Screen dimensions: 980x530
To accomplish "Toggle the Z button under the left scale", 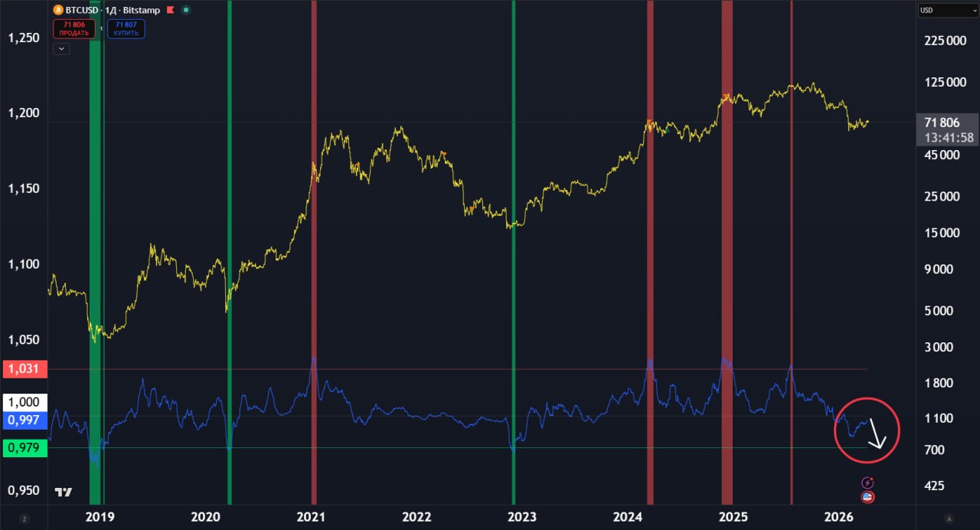I will [24, 518].
